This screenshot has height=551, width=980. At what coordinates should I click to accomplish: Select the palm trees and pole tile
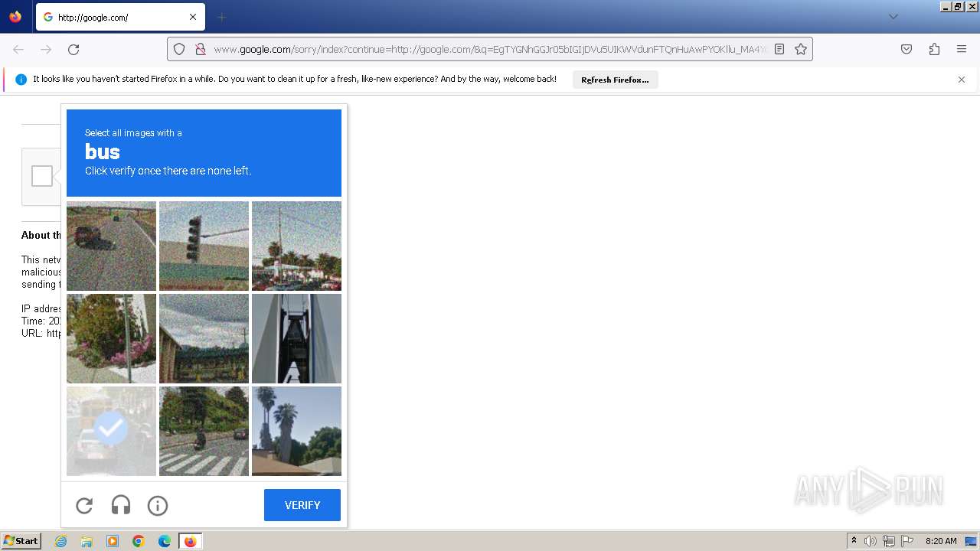pos(296,246)
